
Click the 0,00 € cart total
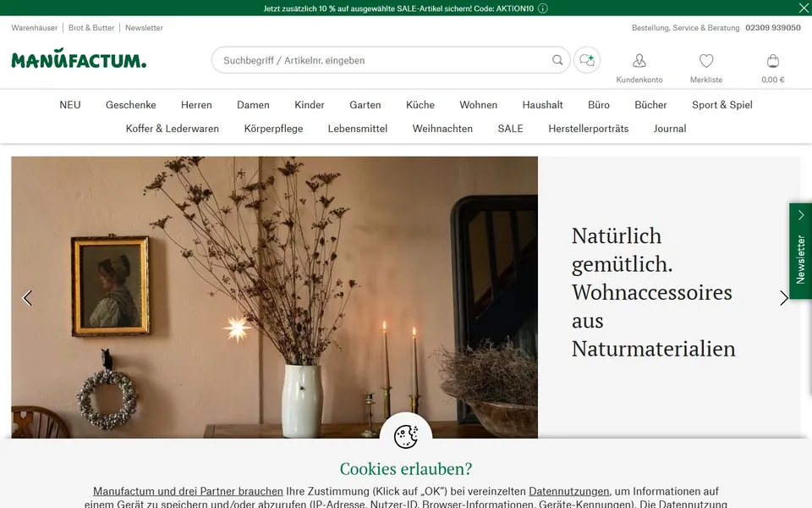(772, 80)
